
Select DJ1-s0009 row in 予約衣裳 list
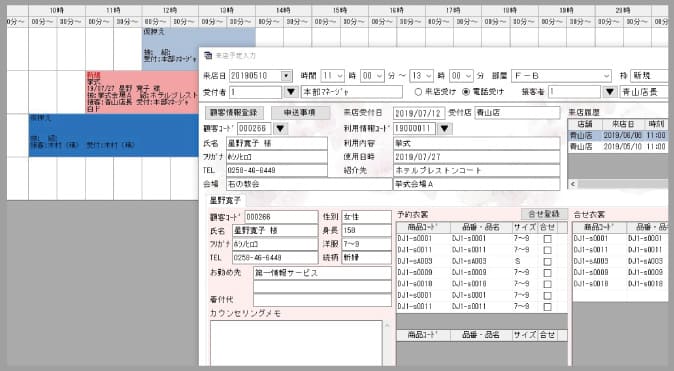coord(481,272)
